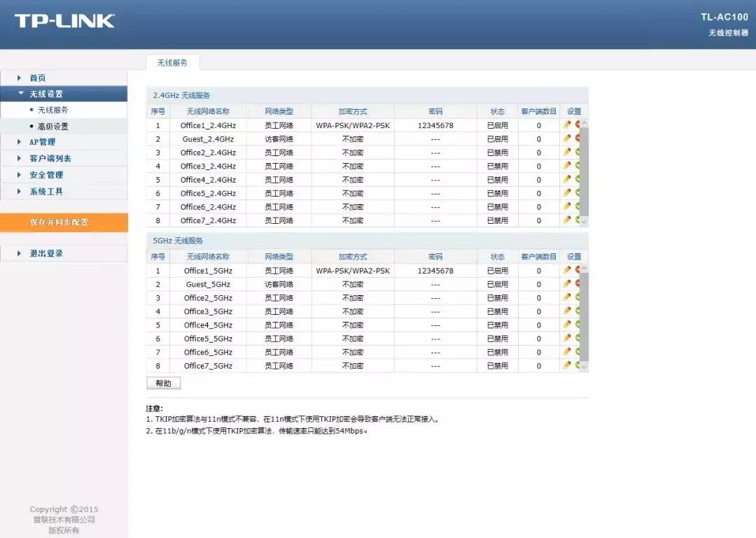This screenshot has width=756, height=538.
Task: Turn off Guest_5GHz with the red icon
Action: click(577, 284)
